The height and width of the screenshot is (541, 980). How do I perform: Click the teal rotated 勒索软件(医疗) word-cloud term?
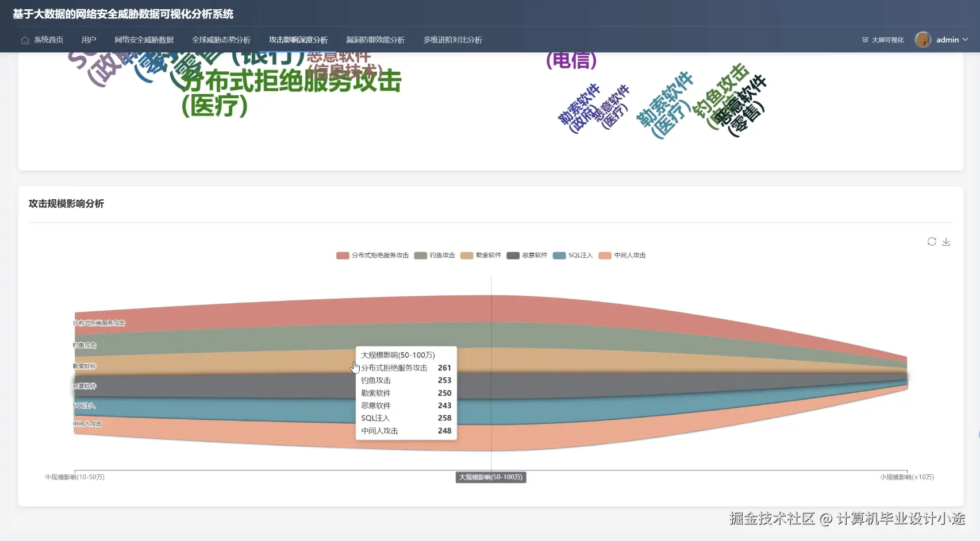[665, 105]
